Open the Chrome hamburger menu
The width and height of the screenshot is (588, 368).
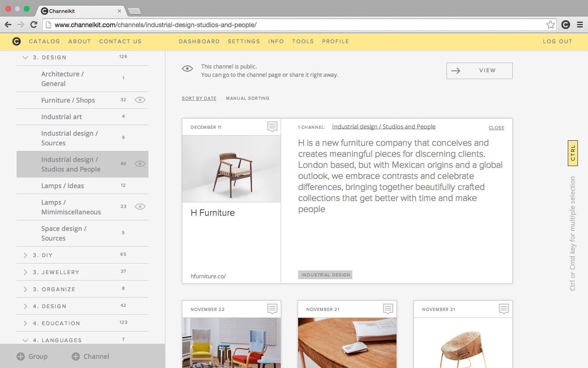[580, 25]
